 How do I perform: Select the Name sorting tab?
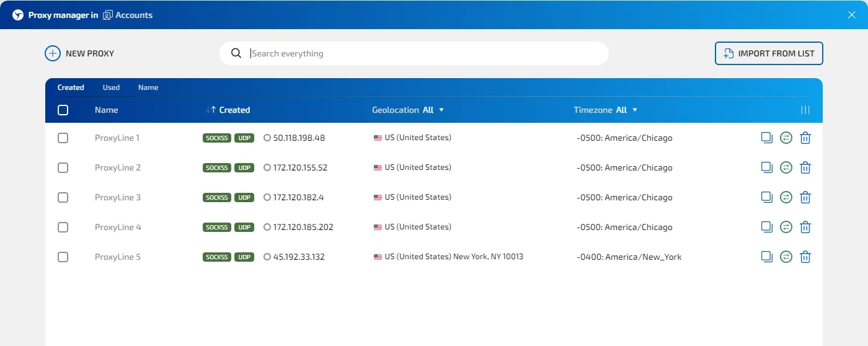[x=148, y=87]
